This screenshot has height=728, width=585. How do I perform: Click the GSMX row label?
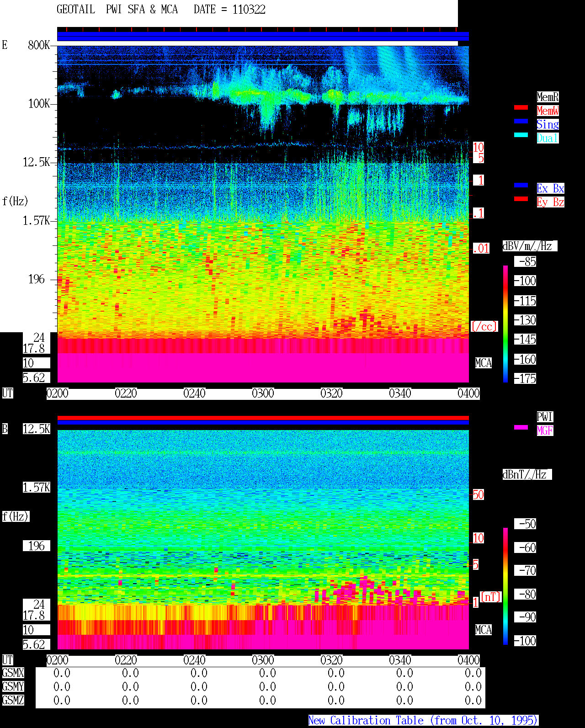point(13,673)
